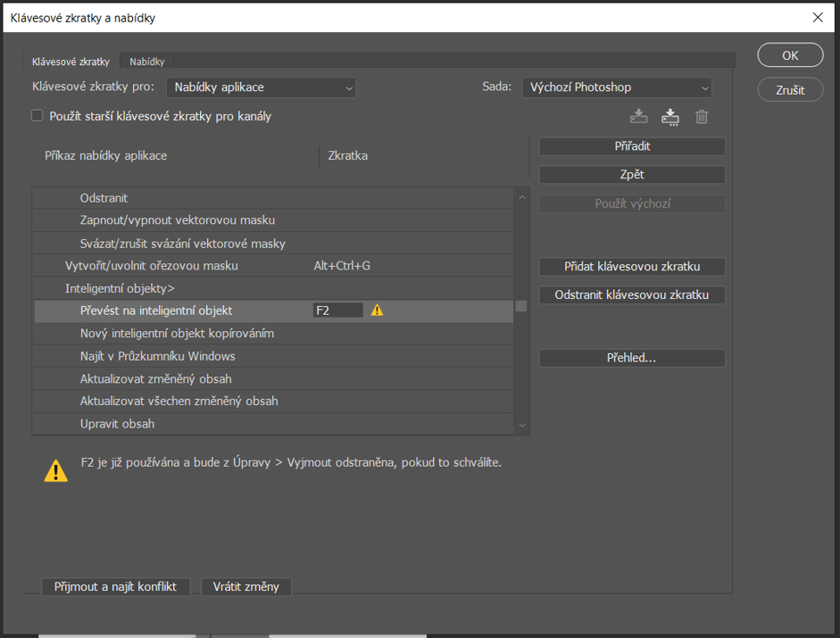Select the "Klávesové zkratky" tab
This screenshot has width=840, height=638.
point(71,61)
